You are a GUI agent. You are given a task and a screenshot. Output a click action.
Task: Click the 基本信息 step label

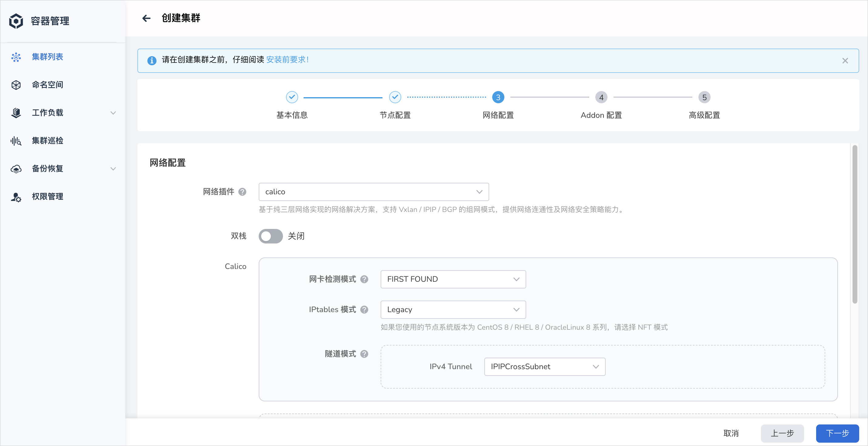click(292, 115)
